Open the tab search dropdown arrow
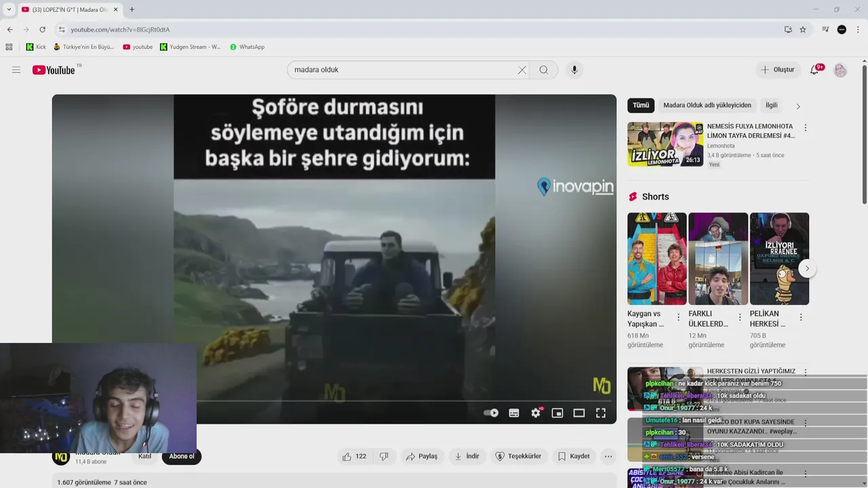 point(9,9)
